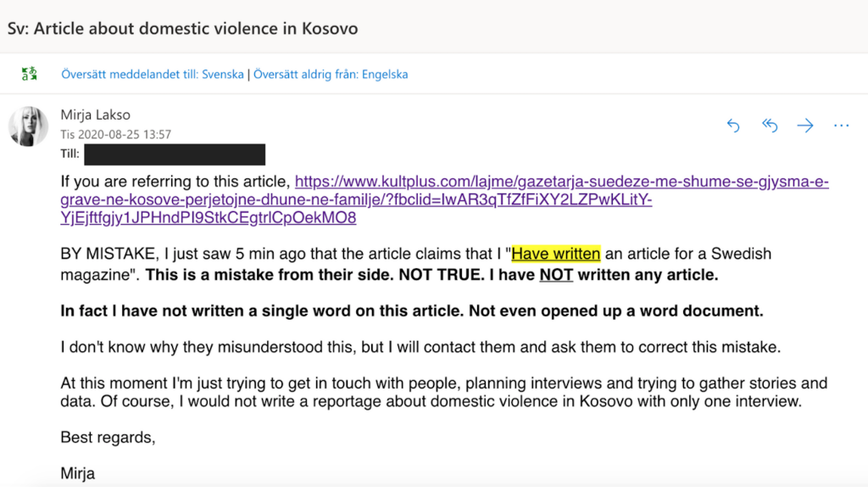Image resolution: width=868 pixels, height=487 pixels.
Task: Click the Forward arrow icon
Action: click(805, 126)
